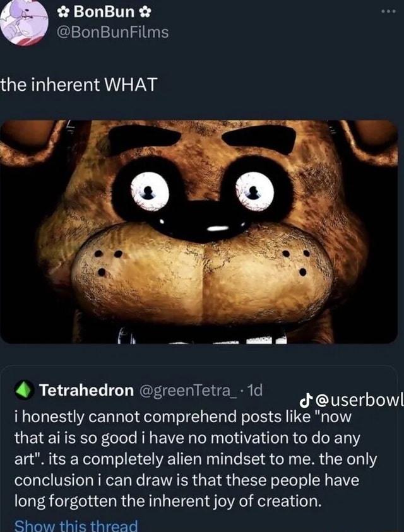Open the Tetrahedron display name
The height and width of the screenshot is (532, 404).
86,391
